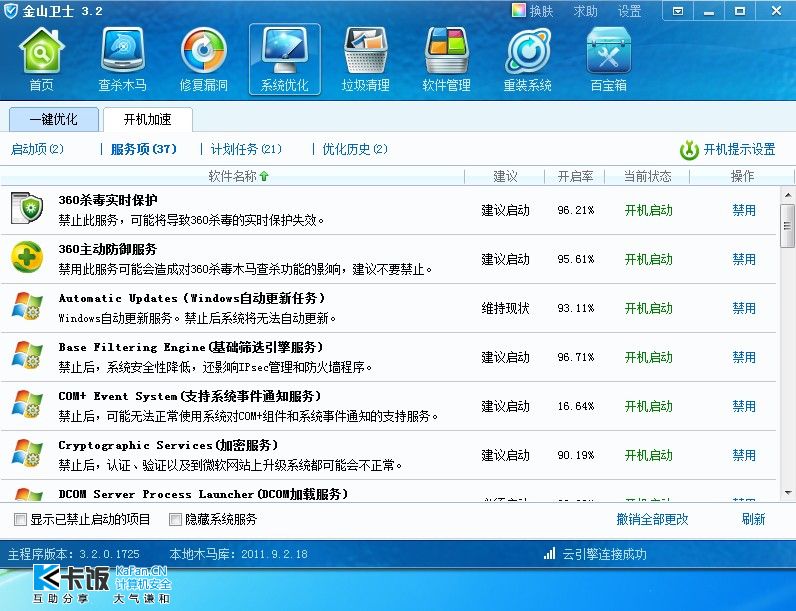Disable 360杀毒实时保护 via 禁用

coord(744,210)
